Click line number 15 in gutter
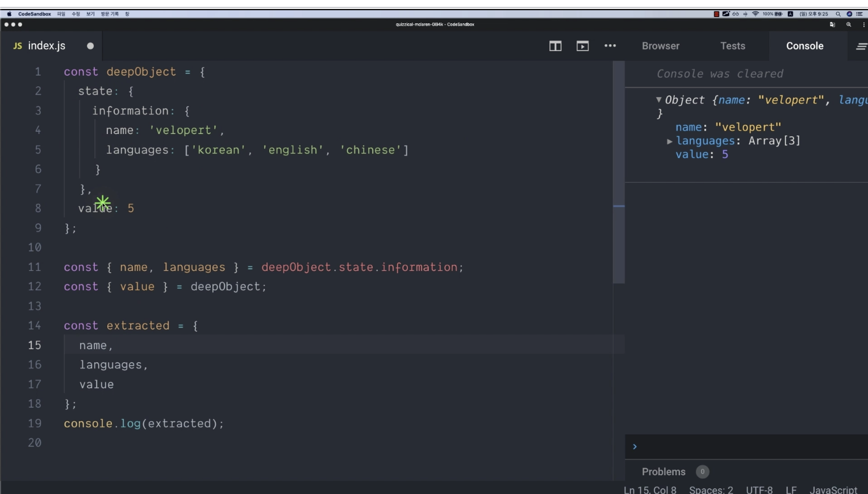 35,345
